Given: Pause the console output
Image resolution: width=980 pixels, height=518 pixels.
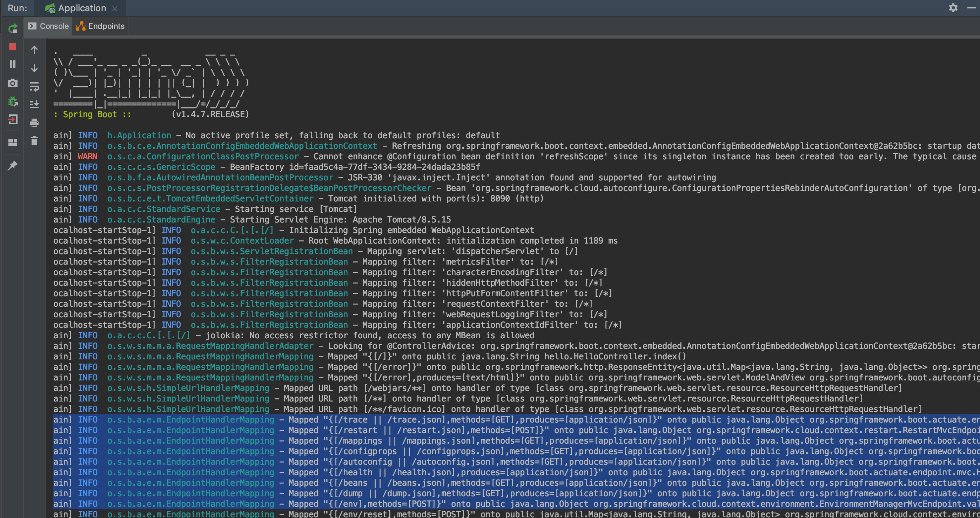Looking at the screenshot, I should [x=13, y=64].
